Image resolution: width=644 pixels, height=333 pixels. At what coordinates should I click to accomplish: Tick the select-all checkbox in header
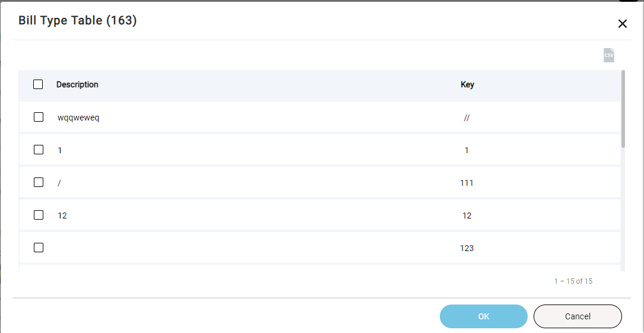pos(38,84)
